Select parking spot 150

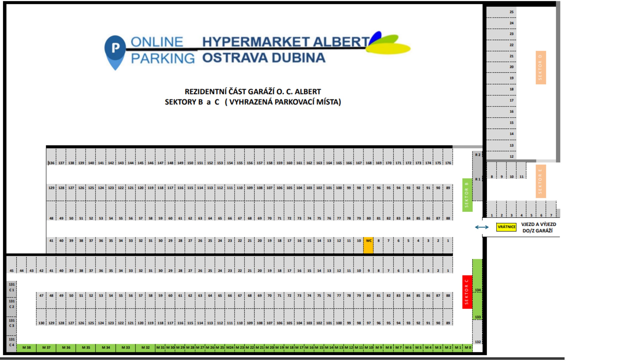pyautogui.click(x=190, y=157)
